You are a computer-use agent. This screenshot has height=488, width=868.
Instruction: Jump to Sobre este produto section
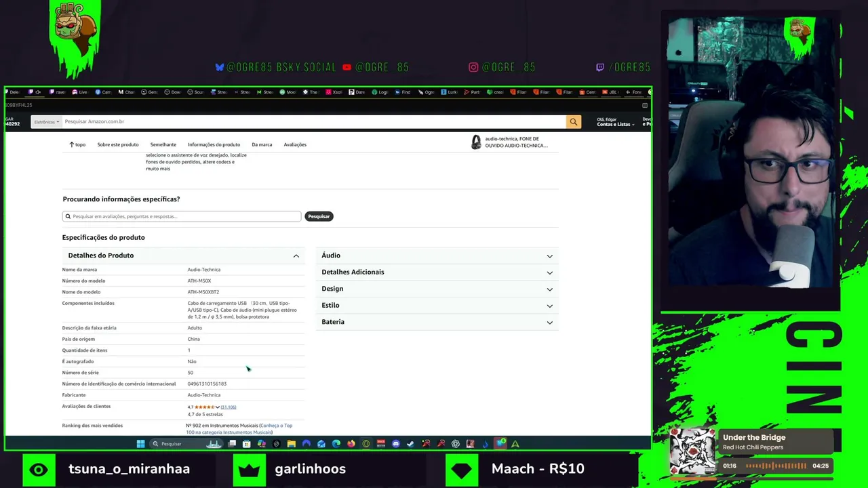point(118,144)
